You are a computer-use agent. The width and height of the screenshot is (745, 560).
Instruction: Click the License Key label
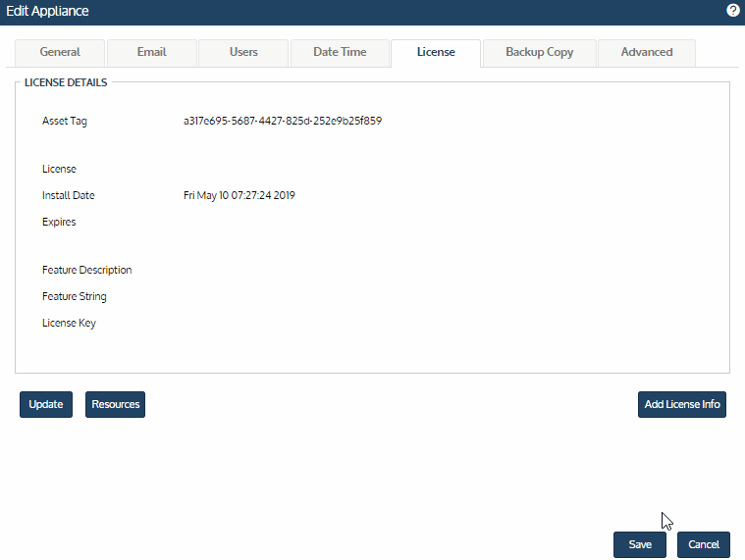(69, 324)
